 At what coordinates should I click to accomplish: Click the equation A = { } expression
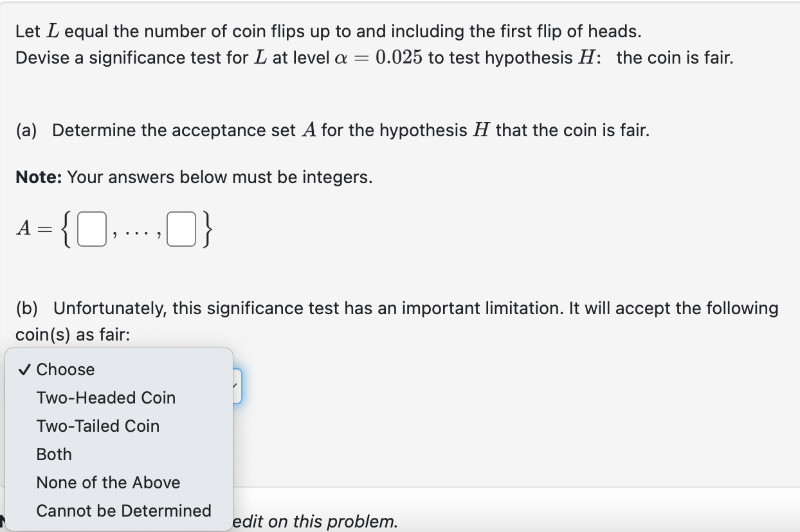click(113, 229)
